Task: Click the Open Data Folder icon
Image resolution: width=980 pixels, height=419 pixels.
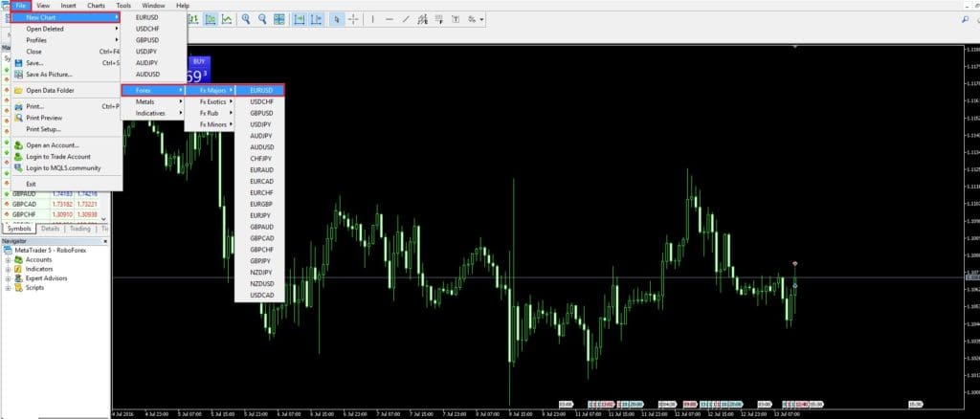Action: click(x=18, y=91)
